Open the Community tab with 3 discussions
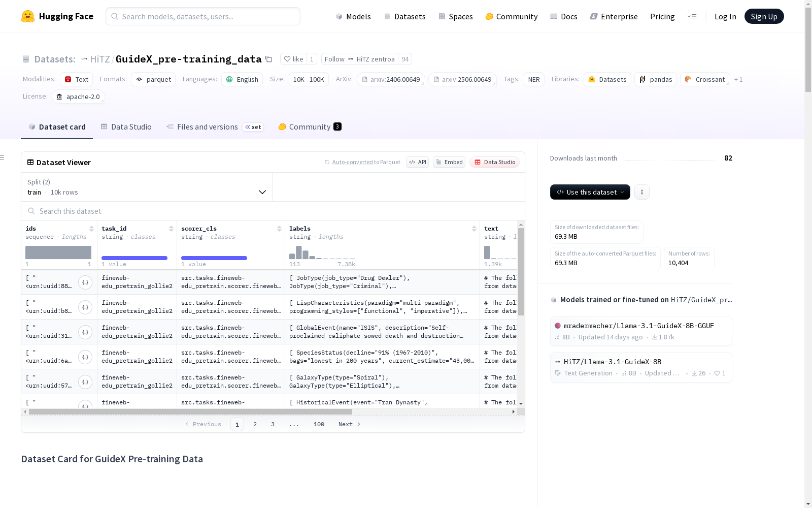The image size is (812, 508). tap(310, 127)
